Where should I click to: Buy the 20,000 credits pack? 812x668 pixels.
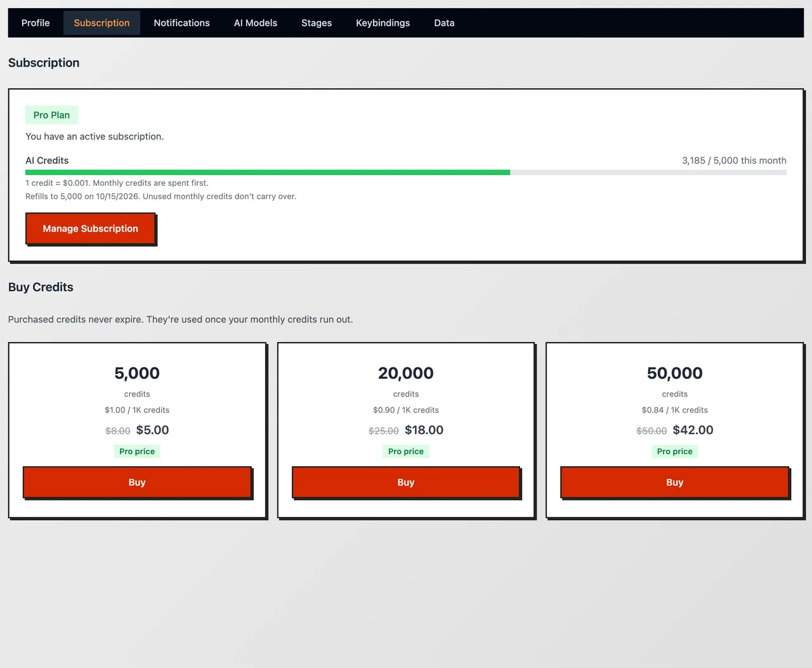pos(406,482)
